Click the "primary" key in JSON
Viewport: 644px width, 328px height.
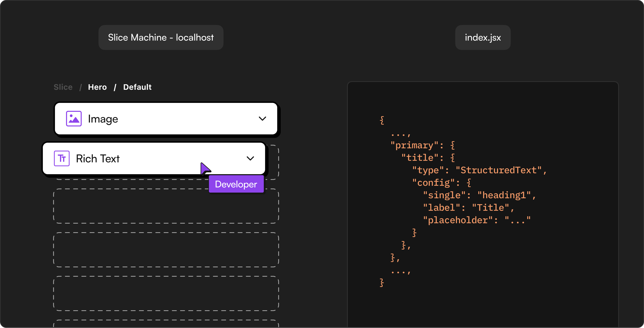pyautogui.click(x=414, y=145)
